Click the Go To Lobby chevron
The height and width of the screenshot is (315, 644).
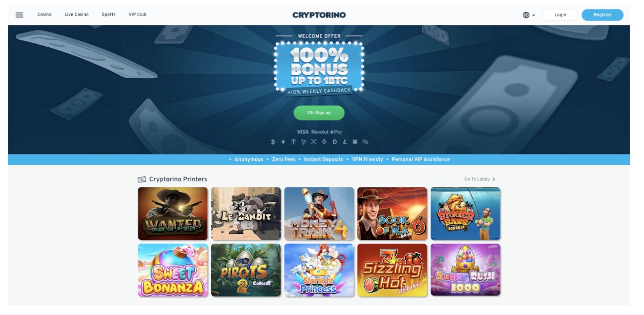pos(493,179)
